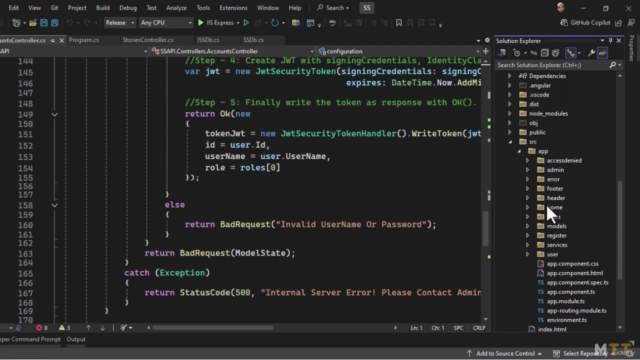This screenshot has width=640, height=360.
Task: Open the Any CPU platform dropdown
Action: click(x=165, y=23)
